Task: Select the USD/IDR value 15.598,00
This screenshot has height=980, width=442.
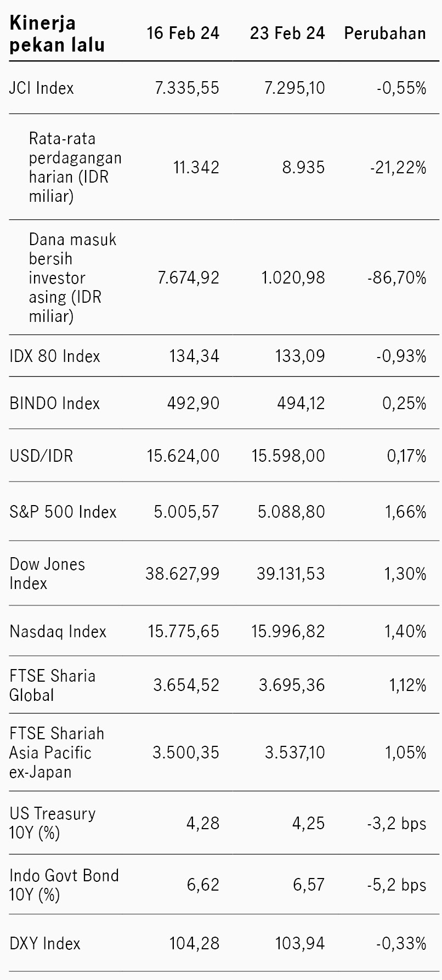Action: (x=288, y=456)
